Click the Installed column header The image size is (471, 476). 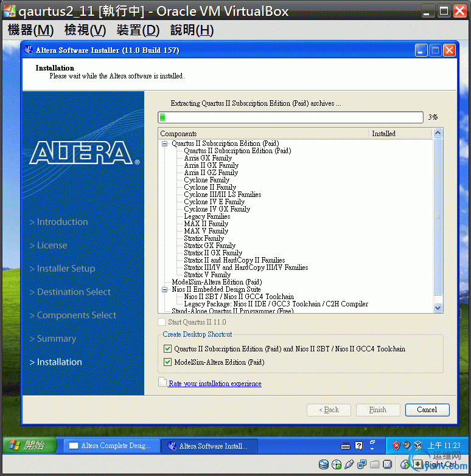(x=400, y=134)
